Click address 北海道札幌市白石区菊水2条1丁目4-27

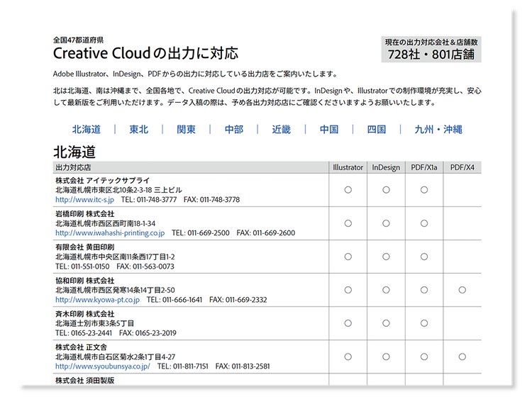pyautogui.click(x=116, y=356)
